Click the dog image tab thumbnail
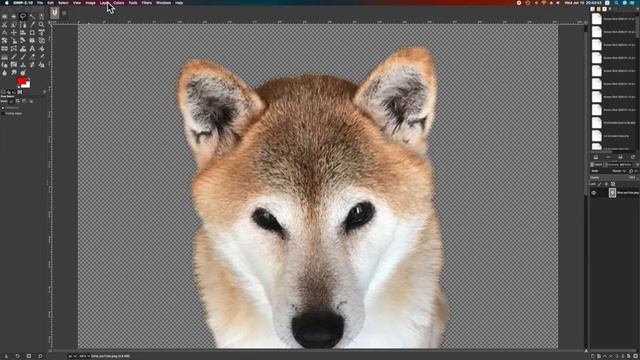Image resolution: width=640 pixels, height=360 pixels. pos(55,13)
